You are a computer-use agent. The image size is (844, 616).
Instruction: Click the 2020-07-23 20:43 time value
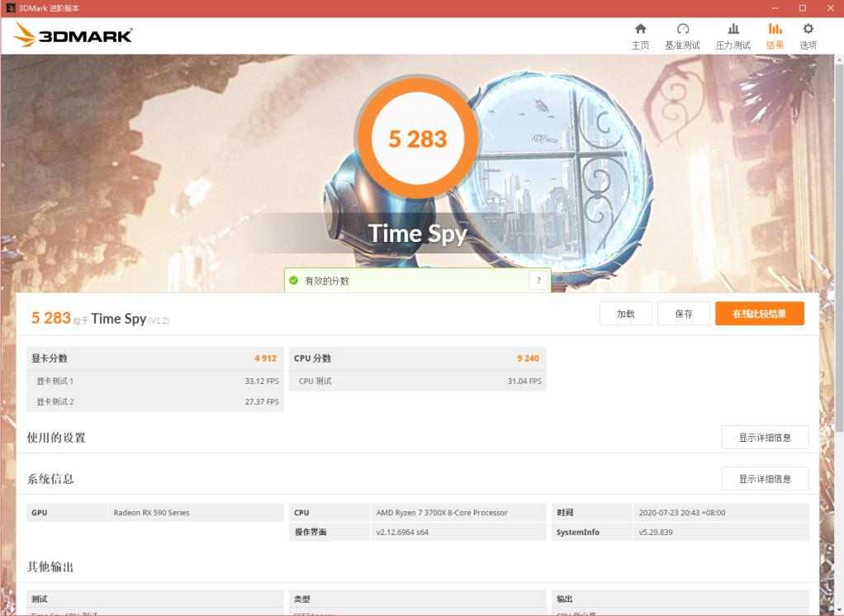[x=682, y=513]
